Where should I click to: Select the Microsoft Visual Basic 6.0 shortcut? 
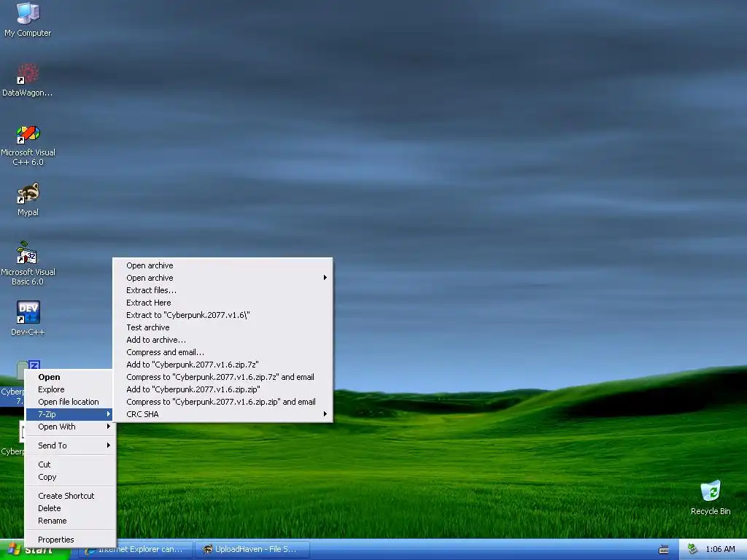tap(28, 263)
